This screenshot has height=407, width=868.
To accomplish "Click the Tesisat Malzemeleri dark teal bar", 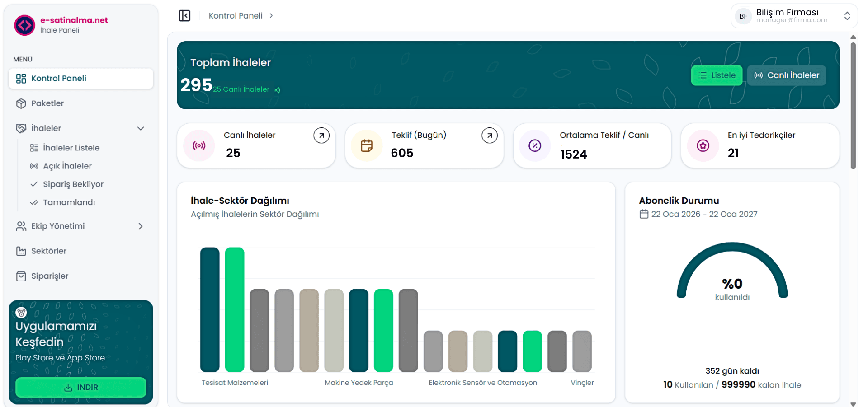I will coord(210,309).
